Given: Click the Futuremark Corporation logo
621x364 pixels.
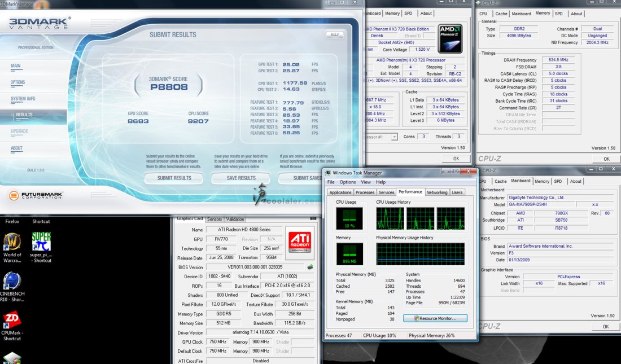Looking at the screenshot, I should (x=36, y=195).
